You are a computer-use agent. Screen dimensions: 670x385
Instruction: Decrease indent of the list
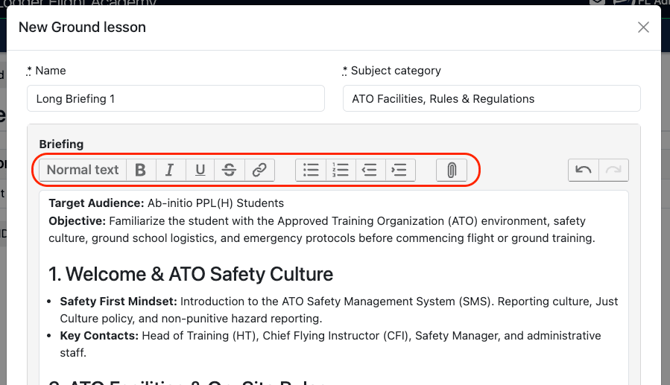tap(370, 170)
